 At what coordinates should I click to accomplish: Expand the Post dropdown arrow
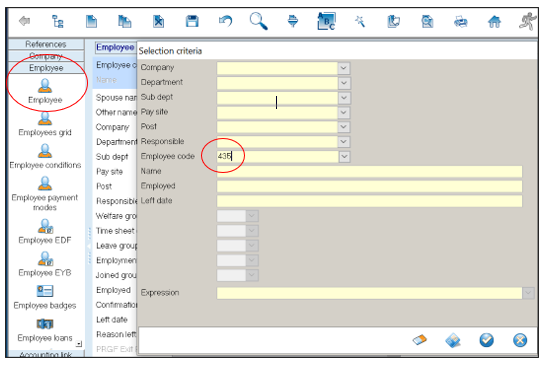(x=344, y=127)
